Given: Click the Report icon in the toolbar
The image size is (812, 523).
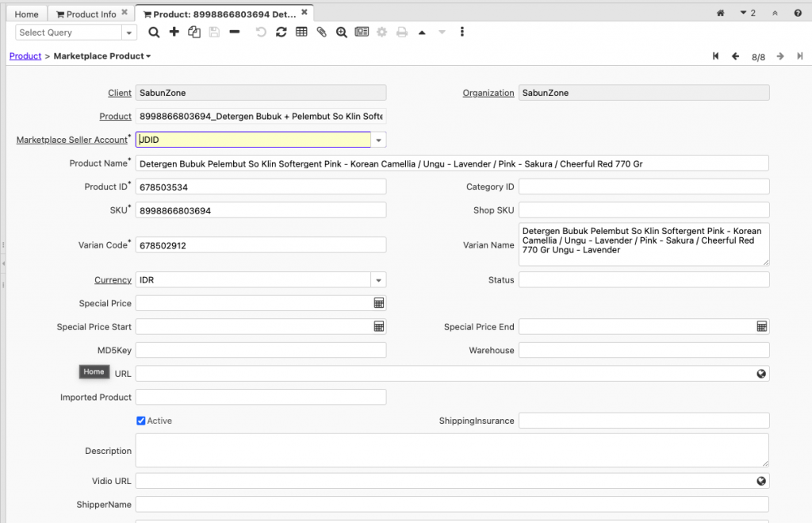Looking at the screenshot, I should tap(362, 32).
